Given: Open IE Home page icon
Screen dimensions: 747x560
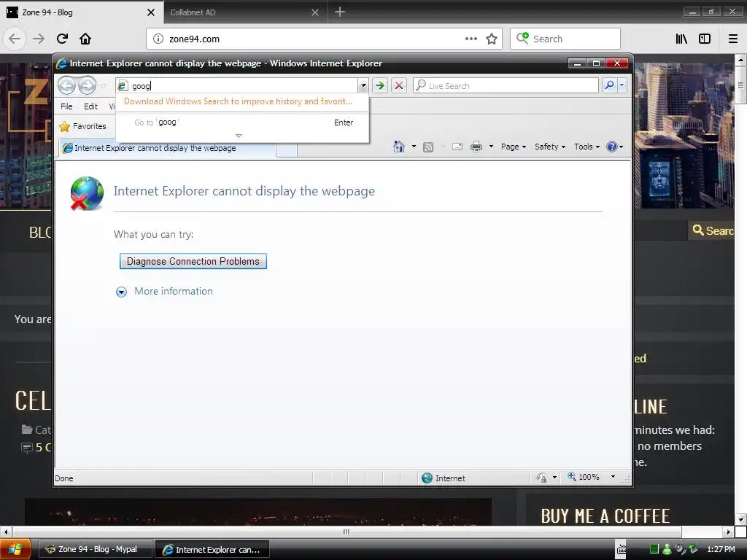Looking at the screenshot, I should [x=399, y=147].
